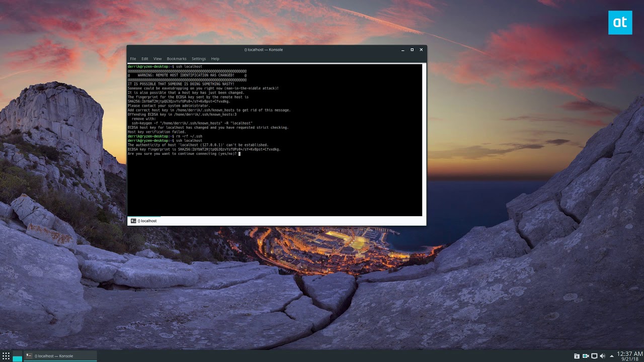Open the Bookmarks menu in Konsole
The image size is (644, 362).
coord(177,59)
